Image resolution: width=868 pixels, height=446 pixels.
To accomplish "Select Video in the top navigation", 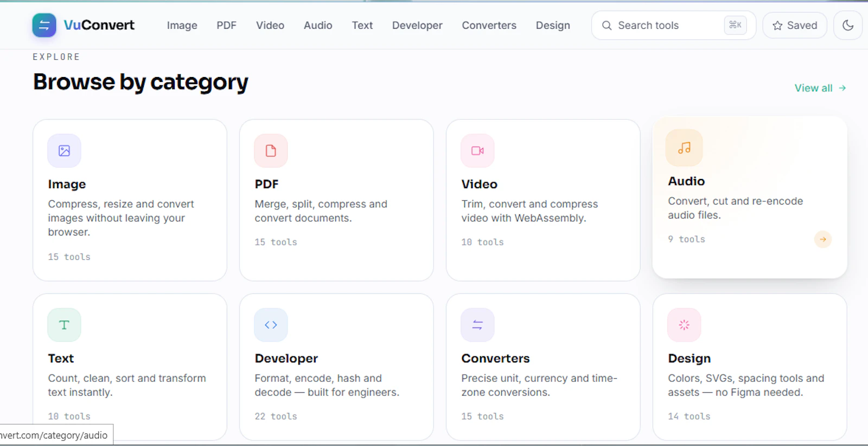I will [270, 26].
